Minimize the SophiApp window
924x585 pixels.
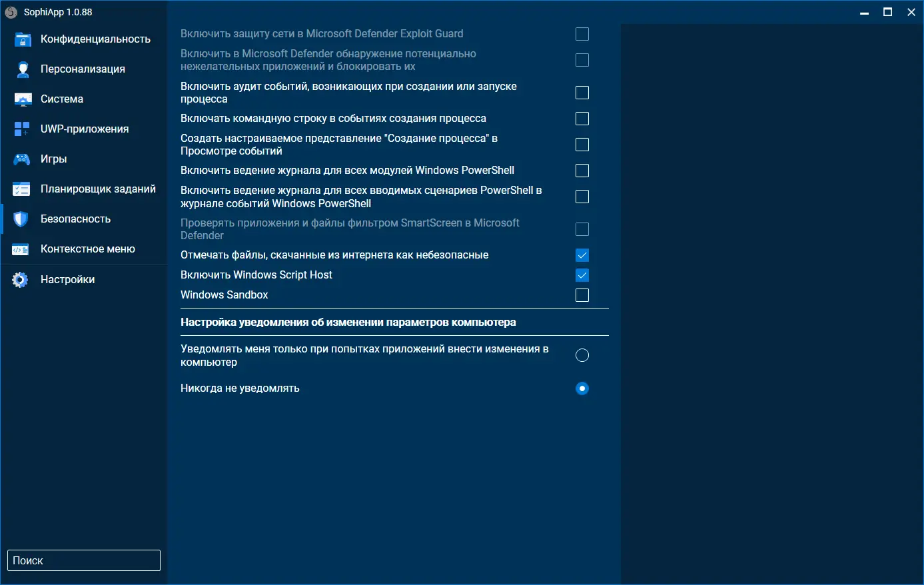point(864,12)
